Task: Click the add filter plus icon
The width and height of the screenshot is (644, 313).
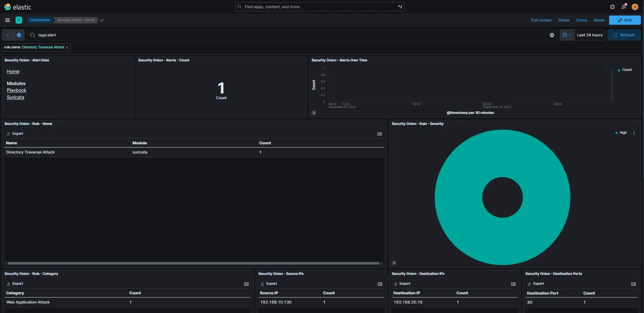Action: tap(19, 35)
